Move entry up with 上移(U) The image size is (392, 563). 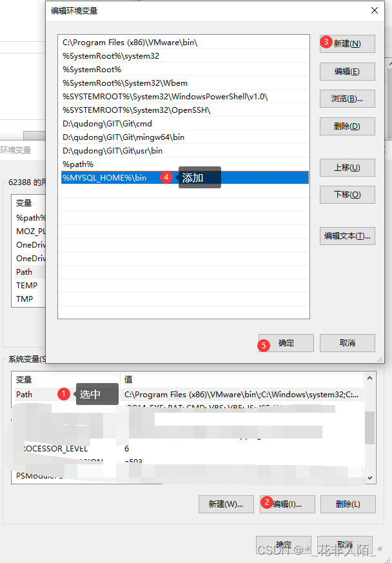tap(347, 167)
